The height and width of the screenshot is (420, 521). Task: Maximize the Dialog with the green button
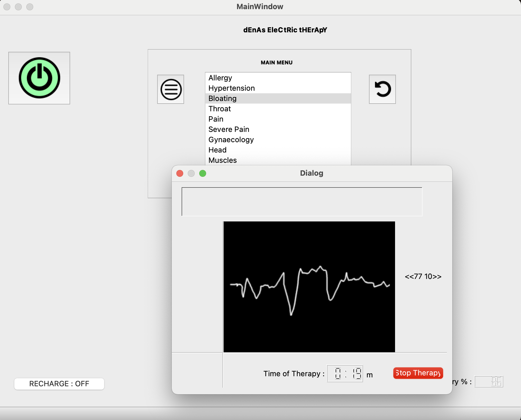[203, 173]
